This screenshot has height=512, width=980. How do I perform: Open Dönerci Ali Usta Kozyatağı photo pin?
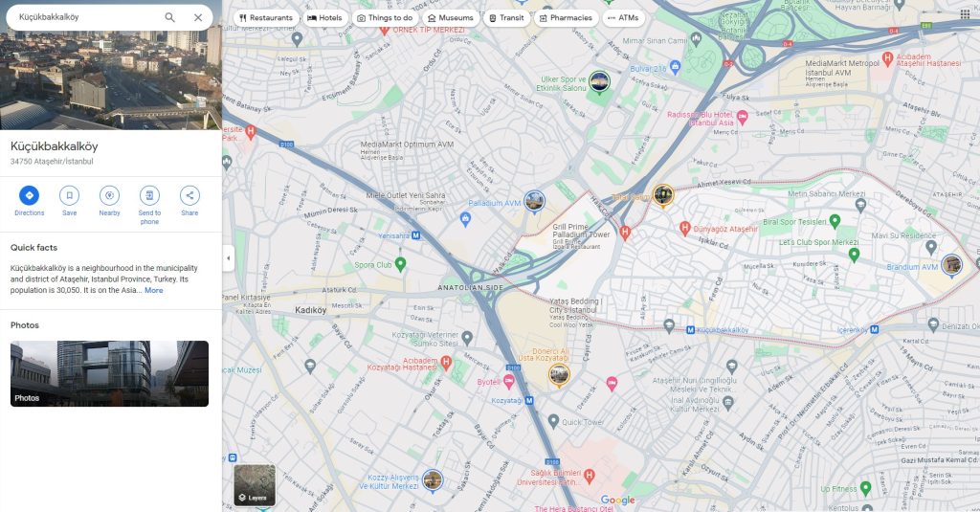(559, 374)
